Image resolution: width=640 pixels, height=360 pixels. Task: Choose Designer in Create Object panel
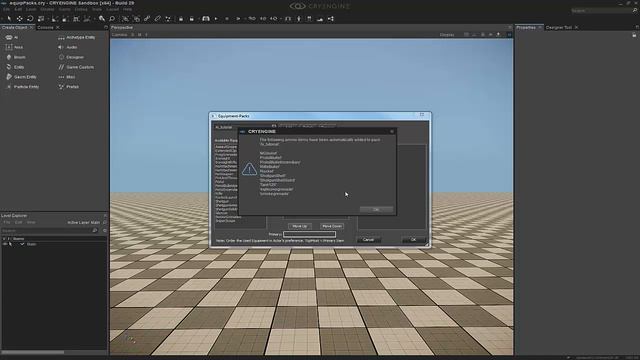coord(71,57)
